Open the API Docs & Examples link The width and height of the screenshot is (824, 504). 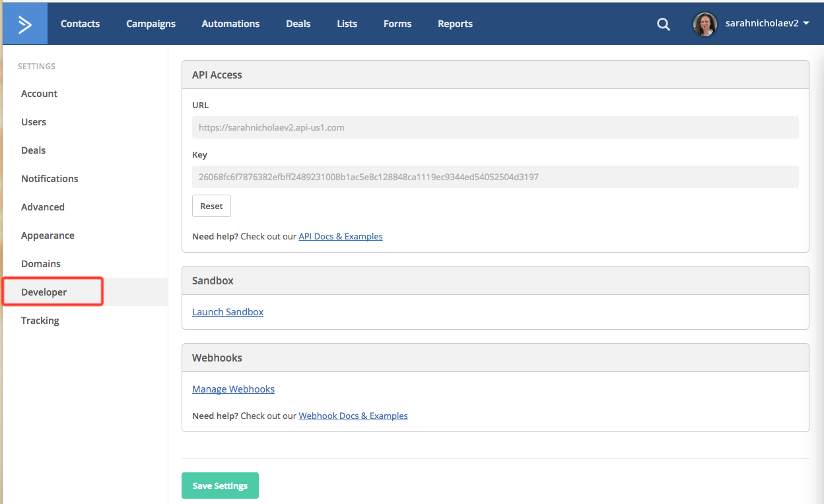(340, 236)
